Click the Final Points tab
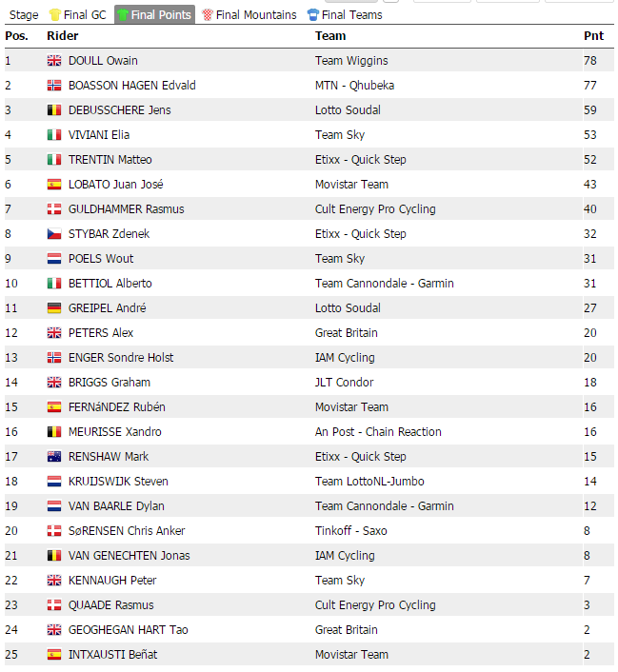The image size is (618, 672). tap(161, 15)
